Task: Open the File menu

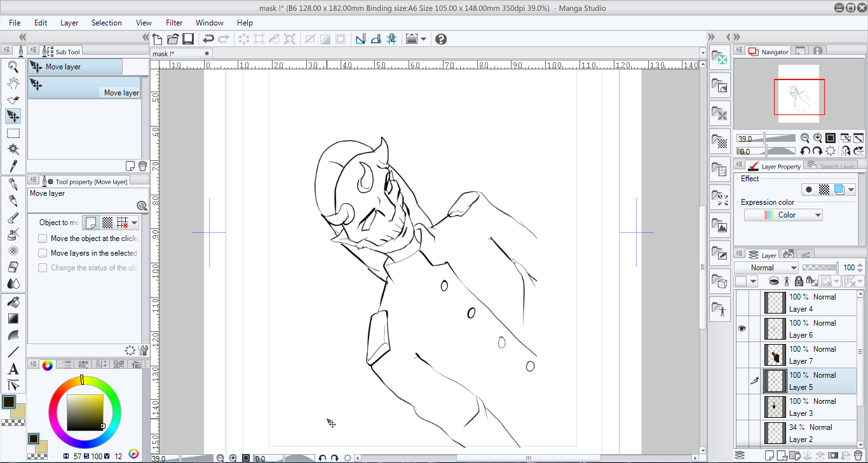Action: (x=15, y=23)
